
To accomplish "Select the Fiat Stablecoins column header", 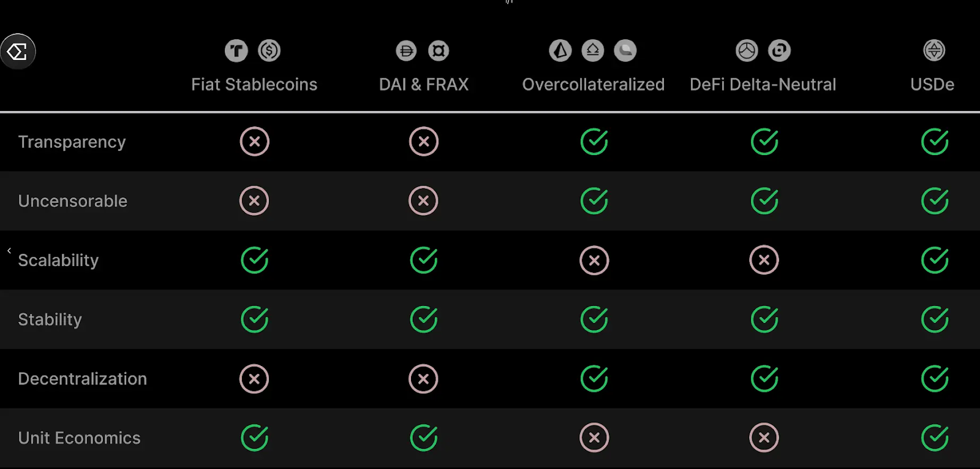I will click(254, 85).
